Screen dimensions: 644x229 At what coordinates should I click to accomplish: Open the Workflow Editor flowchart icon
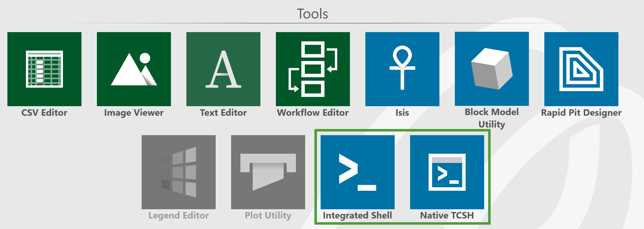point(313,69)
